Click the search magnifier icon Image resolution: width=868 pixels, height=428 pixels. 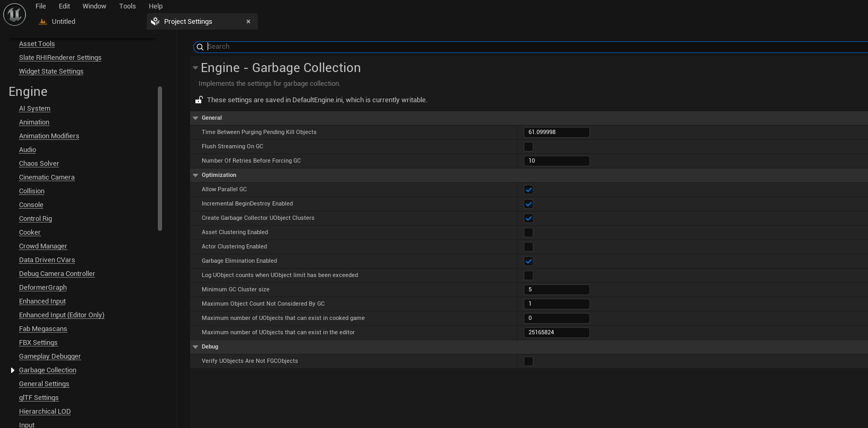click(200, 47)
